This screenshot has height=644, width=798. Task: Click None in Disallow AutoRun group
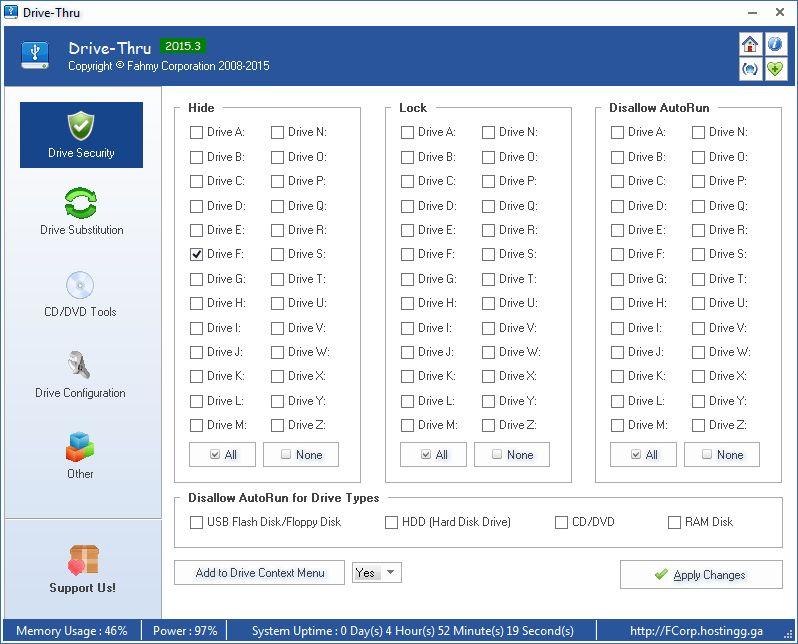pos(722,455)
